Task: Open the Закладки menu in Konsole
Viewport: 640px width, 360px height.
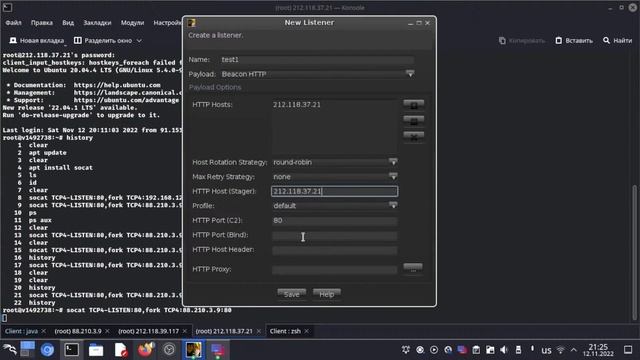Action: click(x=97, y=23)
